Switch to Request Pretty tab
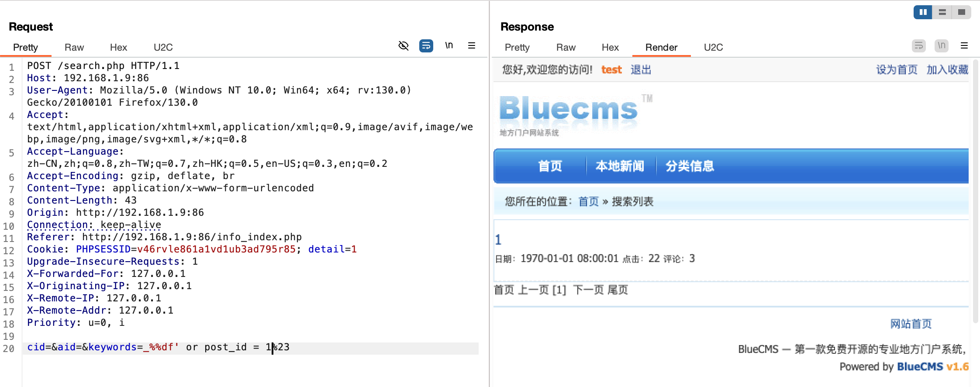Image resolution: width=980 pixels, height=387 pixels. click(x=25, y=47)
